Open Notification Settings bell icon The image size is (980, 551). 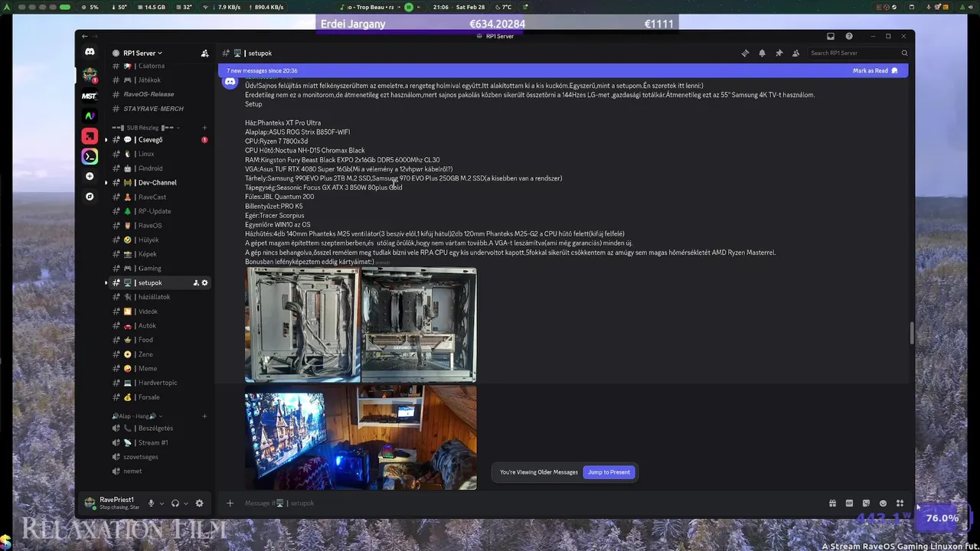[762, 54]
